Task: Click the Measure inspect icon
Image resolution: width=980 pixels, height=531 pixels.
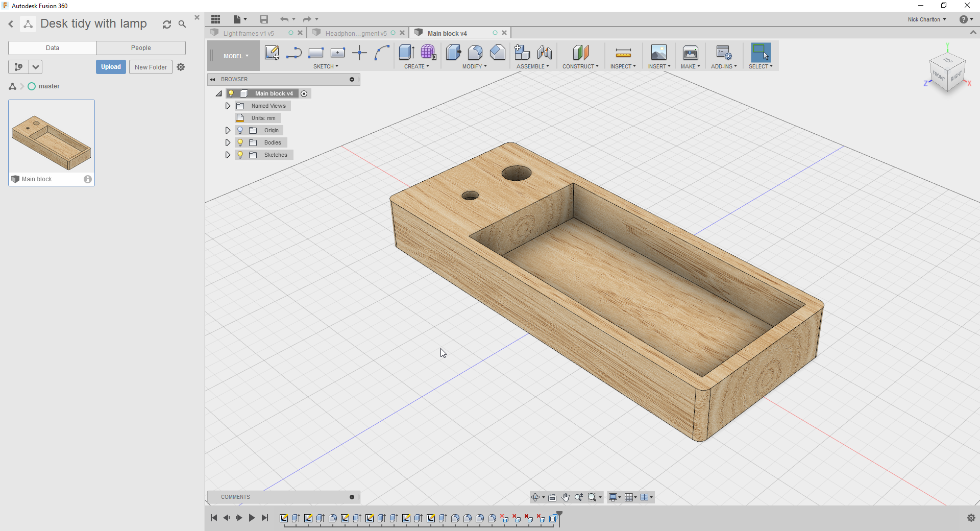Action: [x=623, y=53]
